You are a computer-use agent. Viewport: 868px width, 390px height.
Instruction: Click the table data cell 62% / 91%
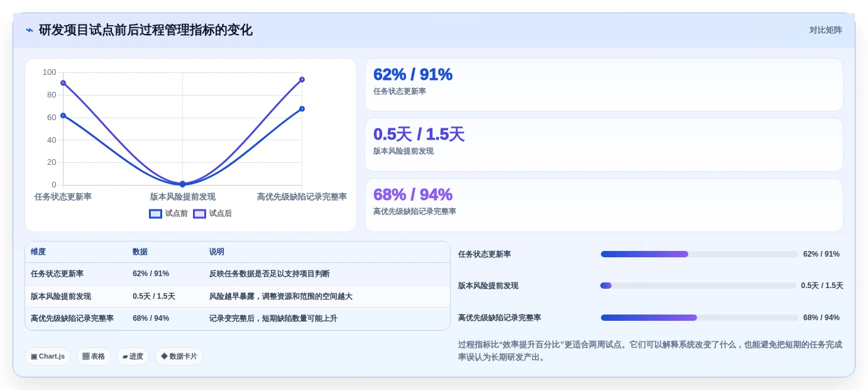tap(151, 274)
